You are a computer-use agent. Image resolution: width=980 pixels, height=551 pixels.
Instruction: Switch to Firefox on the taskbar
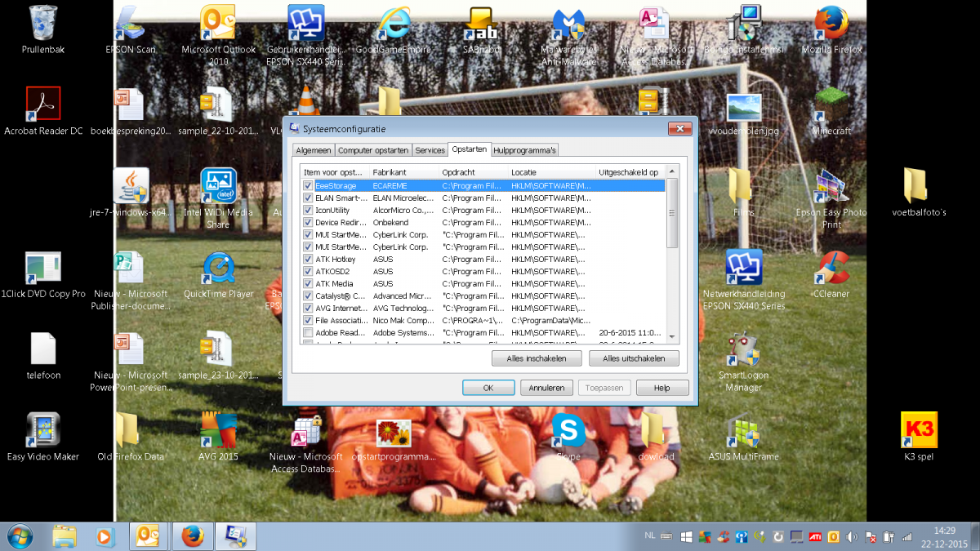[x=193, y=536]
